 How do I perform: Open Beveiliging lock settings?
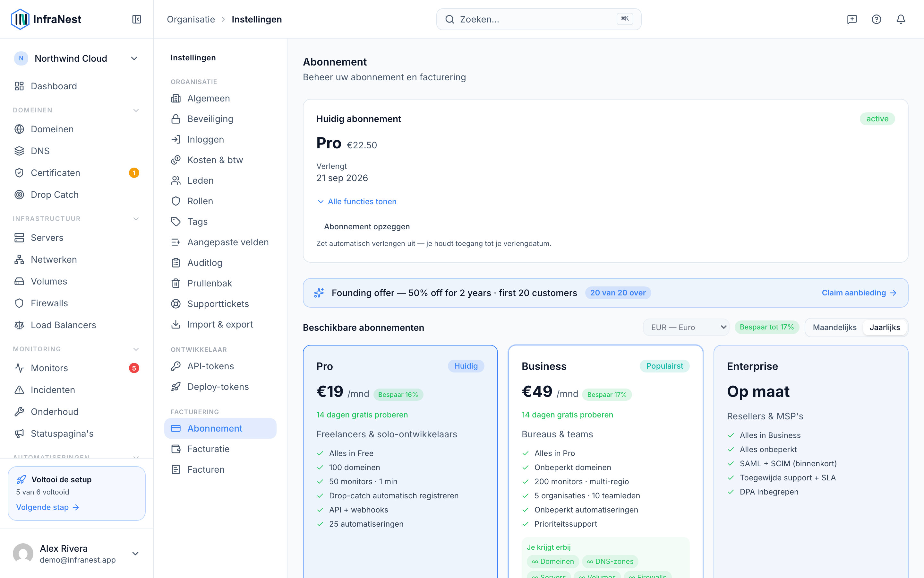(x=220, y=119)
